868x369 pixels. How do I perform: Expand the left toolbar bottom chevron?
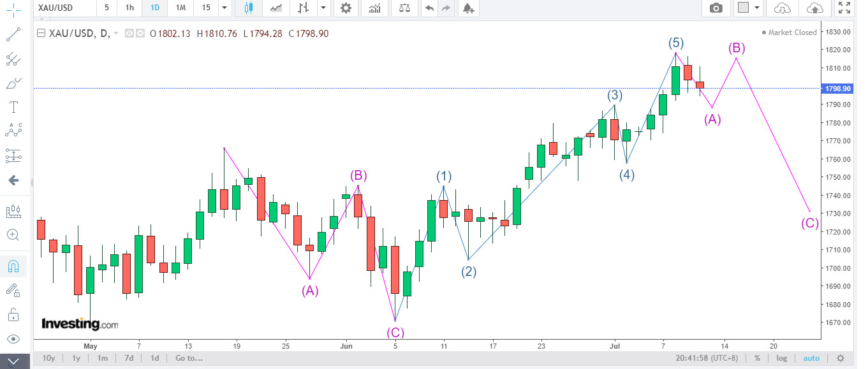(x=14, y=361)
